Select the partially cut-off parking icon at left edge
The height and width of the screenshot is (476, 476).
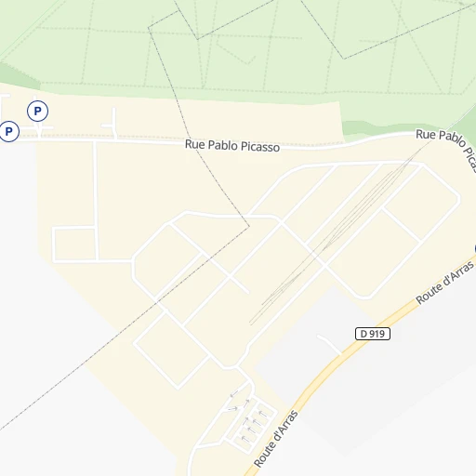pos(9,131)
